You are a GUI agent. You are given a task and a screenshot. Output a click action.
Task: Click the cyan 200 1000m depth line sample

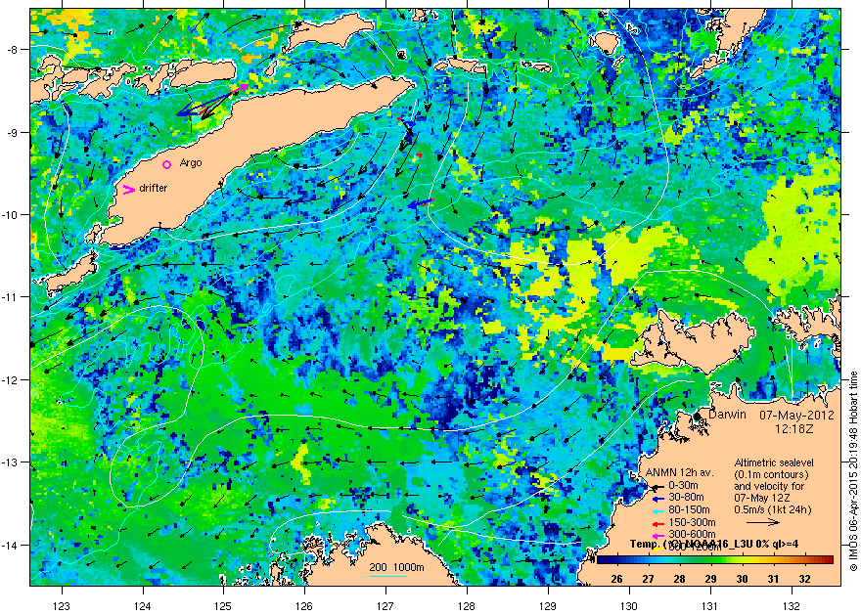point(387,576)
